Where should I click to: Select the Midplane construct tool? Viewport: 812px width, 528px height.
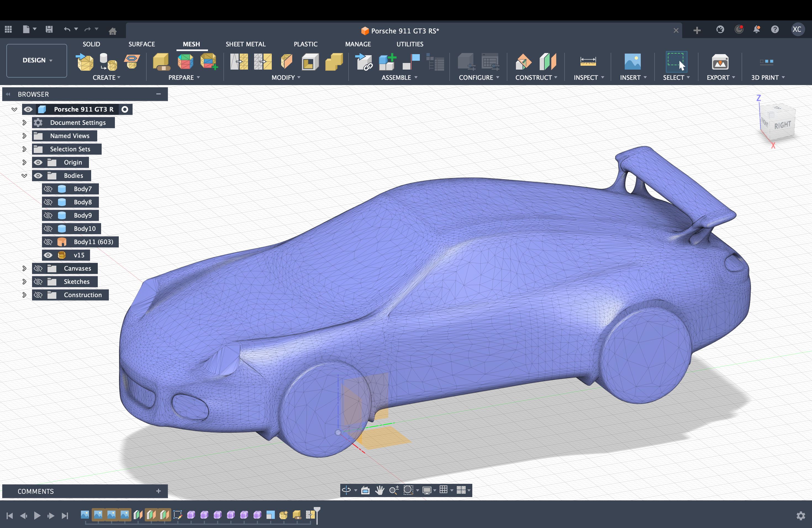pos(548,62)
